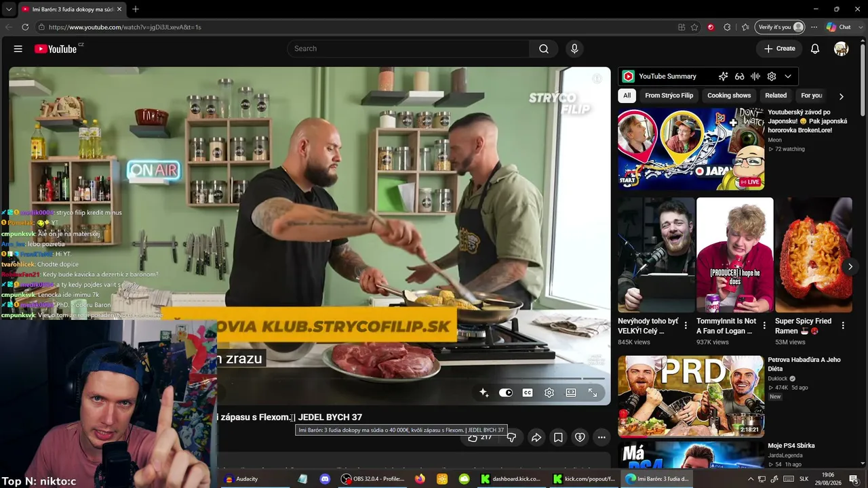Reload the page in the browser toolbar
The height and width of the screenshot is (488, 868).
pos(25,27)
